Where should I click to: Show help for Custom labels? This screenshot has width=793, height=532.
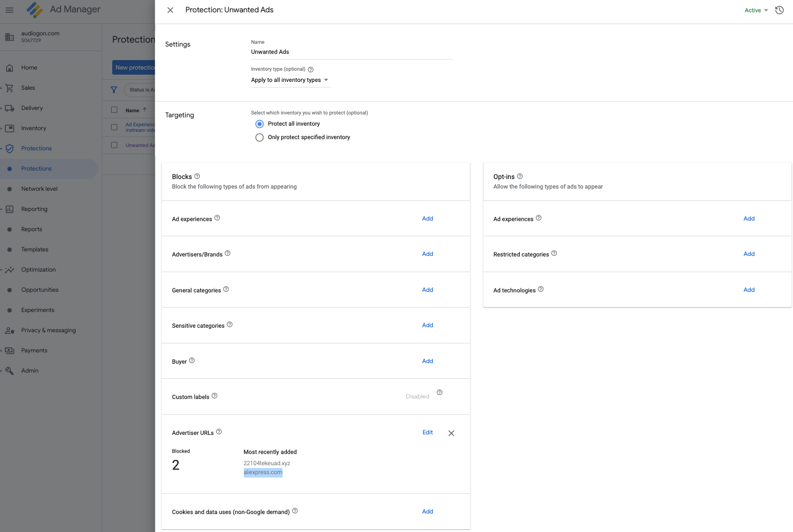[214, 396]
